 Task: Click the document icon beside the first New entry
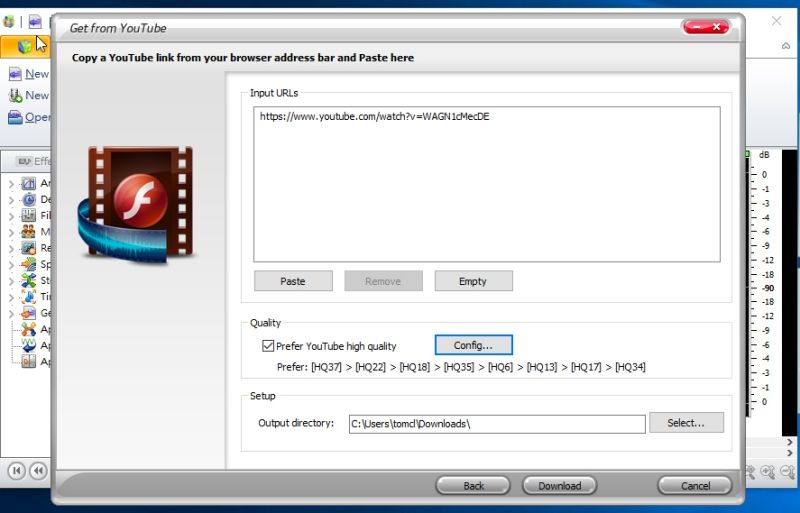click(x=15, y=74)
